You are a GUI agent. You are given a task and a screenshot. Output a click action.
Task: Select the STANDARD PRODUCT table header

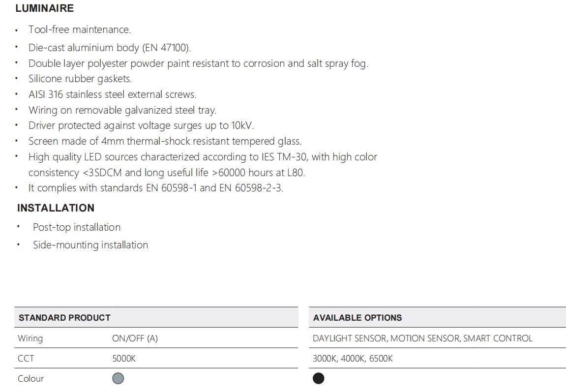(64, 318)
